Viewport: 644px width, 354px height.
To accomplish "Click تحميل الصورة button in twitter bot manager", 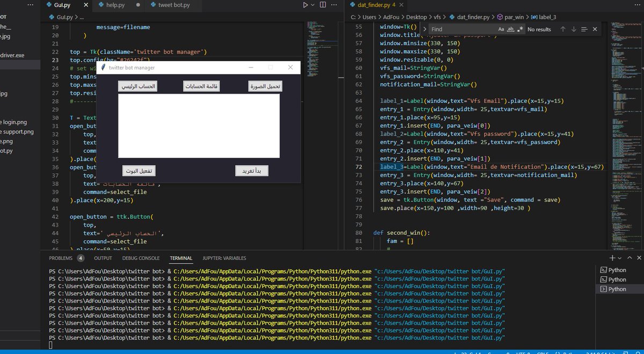I will click(266, 86).
